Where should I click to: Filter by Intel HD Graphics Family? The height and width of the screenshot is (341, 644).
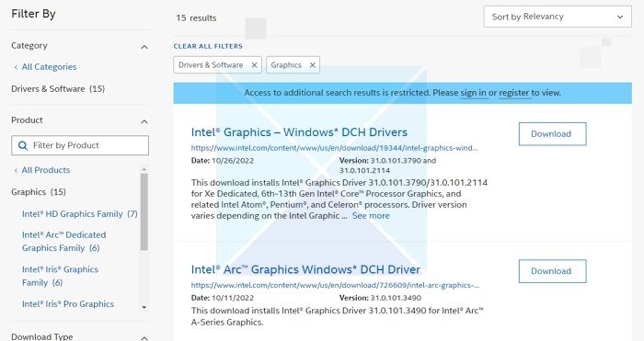click(x=80, y=214)
